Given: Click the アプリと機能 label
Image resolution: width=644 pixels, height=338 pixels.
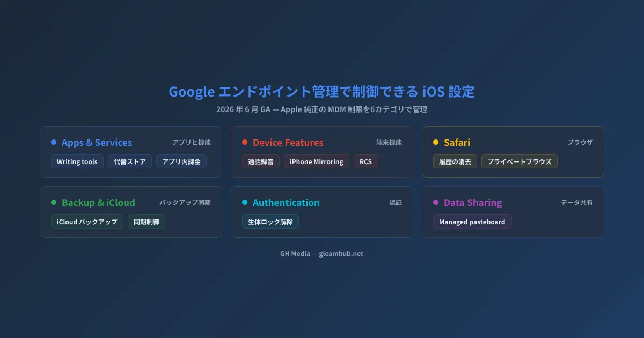Looking at the screenshot, I should pos(192,143).
